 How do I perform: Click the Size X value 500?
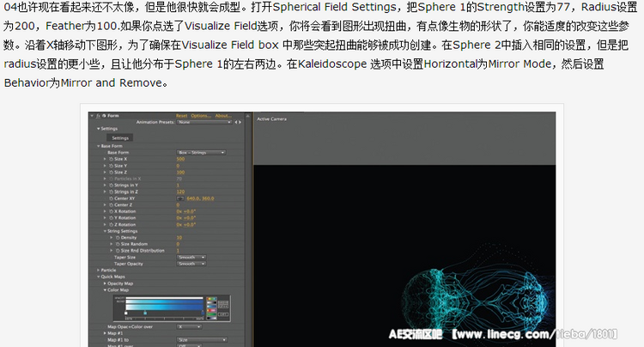180,159
